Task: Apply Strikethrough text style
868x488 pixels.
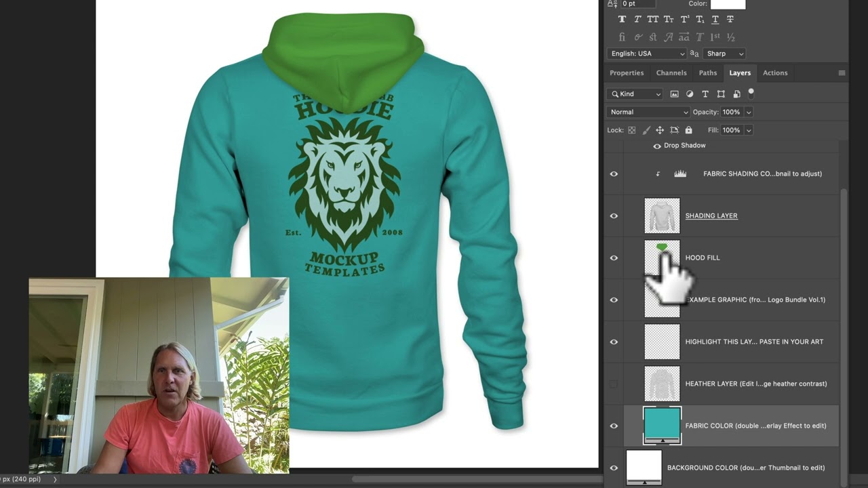Action: [x=730, y=20]
